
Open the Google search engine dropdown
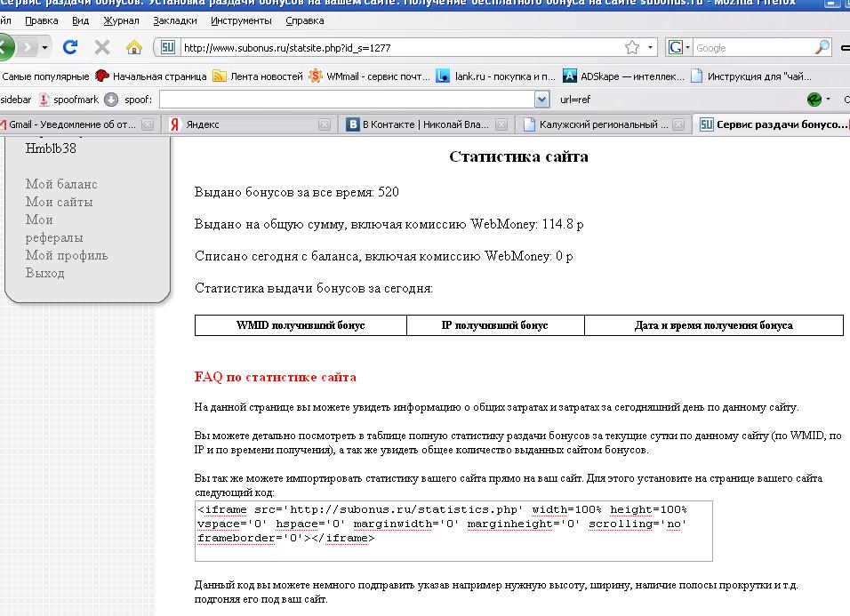click(x=680, y=47)
